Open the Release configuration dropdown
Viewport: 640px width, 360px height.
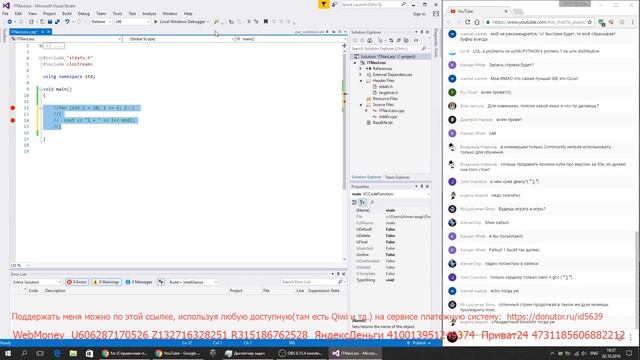pyautogui.click(x=101, y=22)
